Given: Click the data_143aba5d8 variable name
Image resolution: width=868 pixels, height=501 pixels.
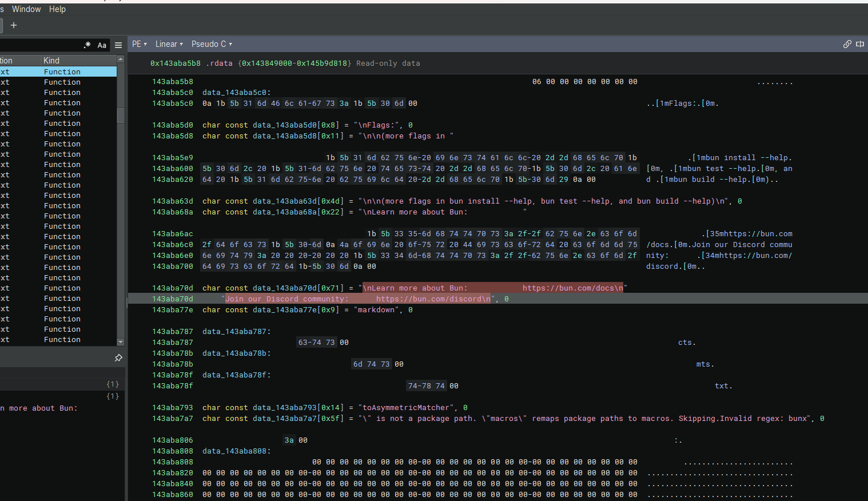Looking at the screenshot, I should pos(284,136).
